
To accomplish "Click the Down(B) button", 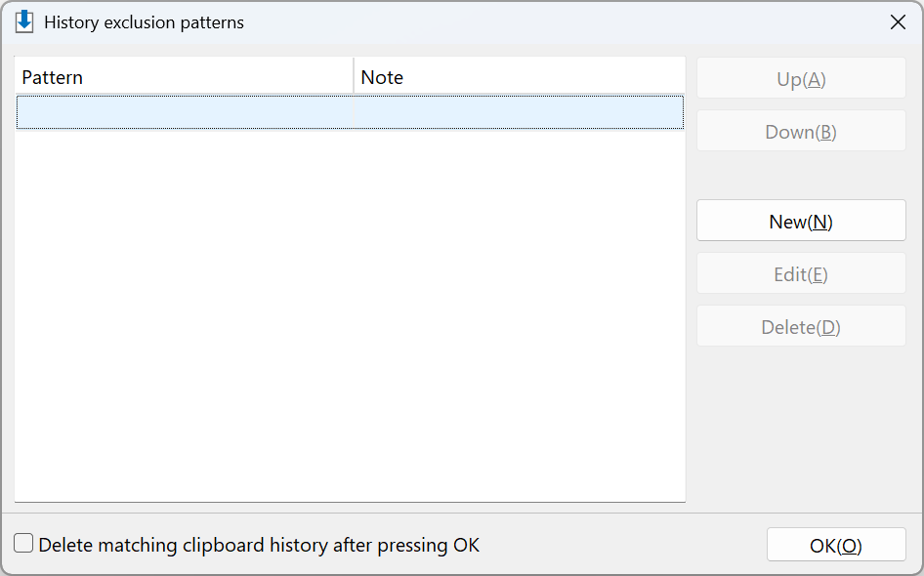I will [x=801, y=132].
